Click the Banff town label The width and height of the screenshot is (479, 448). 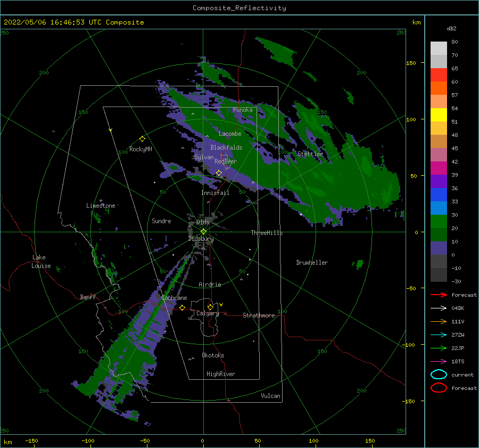88,297
